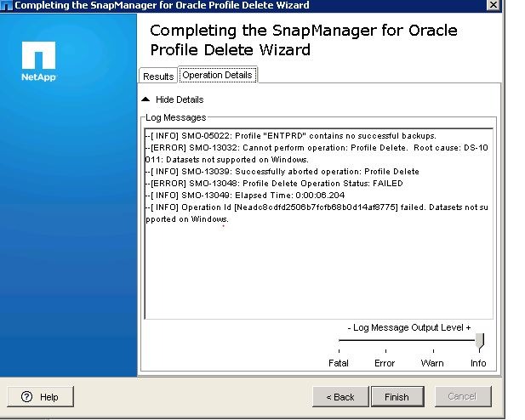Click the Log Message Output Level label
Screen dimensions: 525x420
pyautogui.click(x=409, y=327)
